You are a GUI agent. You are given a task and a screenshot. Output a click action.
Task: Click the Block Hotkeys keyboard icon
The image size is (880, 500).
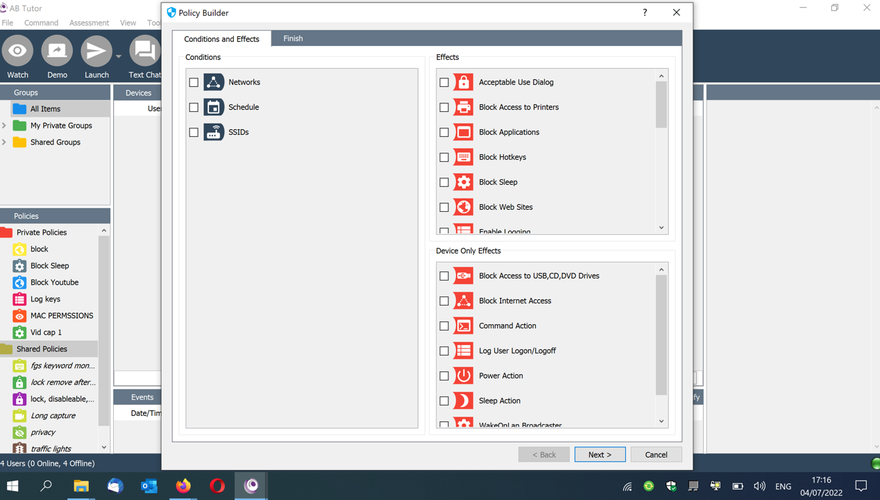click(464, 157)
